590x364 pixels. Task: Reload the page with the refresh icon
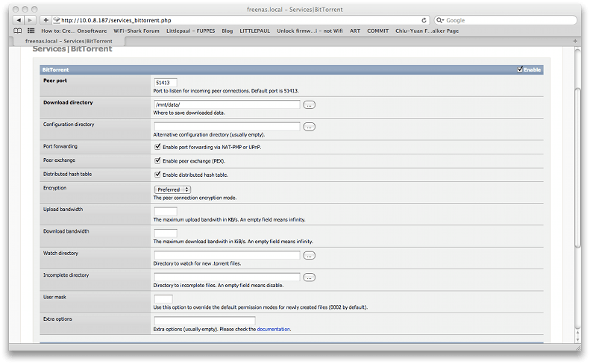(x=424, y=20)
